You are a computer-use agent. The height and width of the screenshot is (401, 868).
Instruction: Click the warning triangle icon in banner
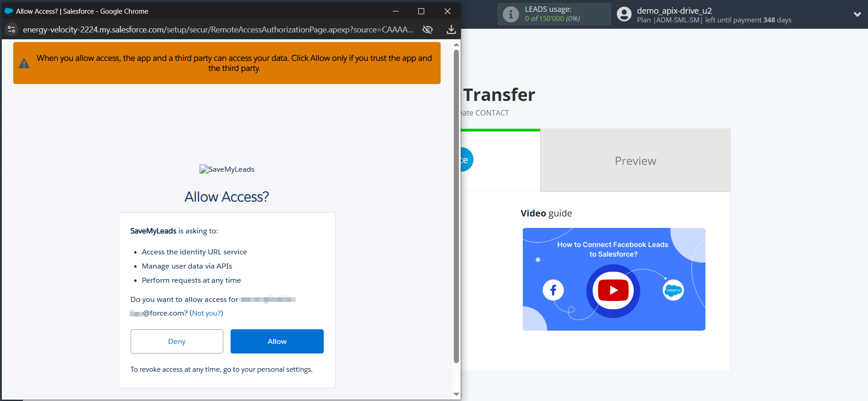pyautogui.click(x=24, y=63)
